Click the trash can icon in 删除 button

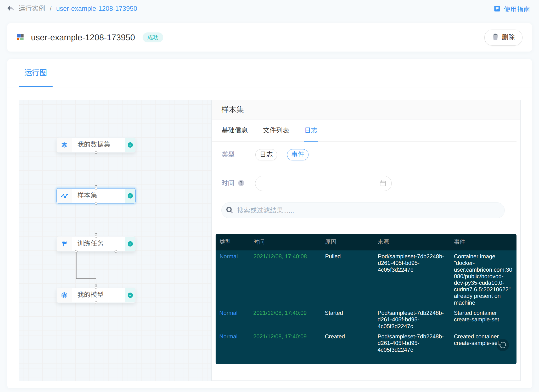495,37
